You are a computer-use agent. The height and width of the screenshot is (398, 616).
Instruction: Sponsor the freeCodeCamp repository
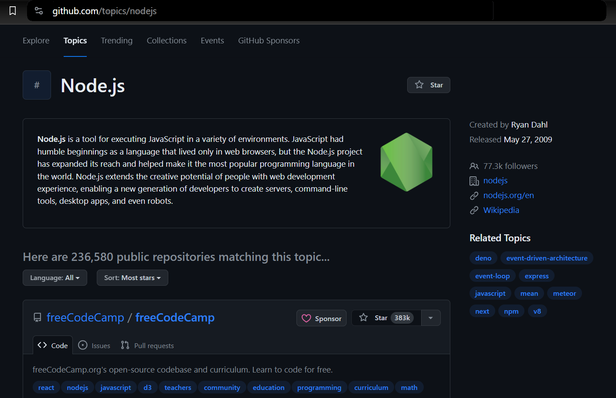click(x=321, y=318)
